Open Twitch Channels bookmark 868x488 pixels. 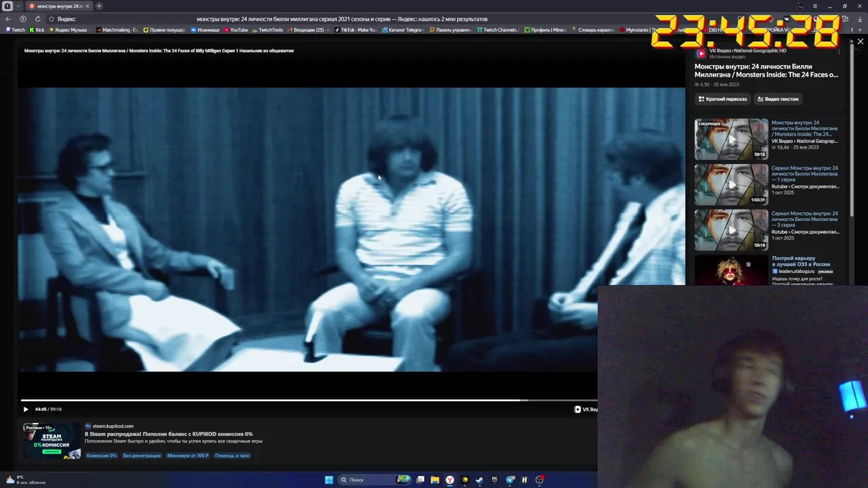coord(497,30)
